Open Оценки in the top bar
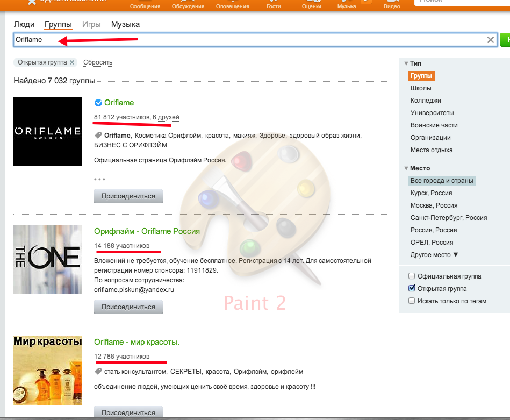Viewport: 510px width, 420px height. click(311, 6)
